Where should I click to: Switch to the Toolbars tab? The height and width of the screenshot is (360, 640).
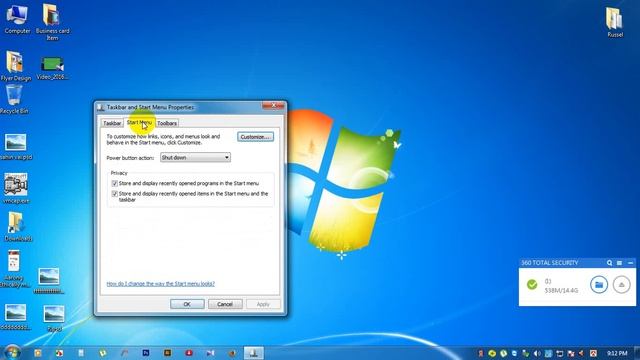coord(167,123)
